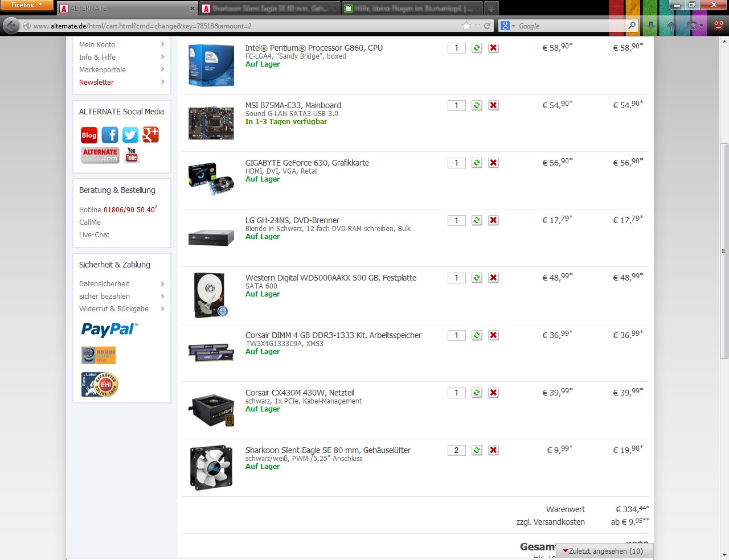
Task: Open Corsair CX430M 430W product link
Action: click(x=300, y=393)
